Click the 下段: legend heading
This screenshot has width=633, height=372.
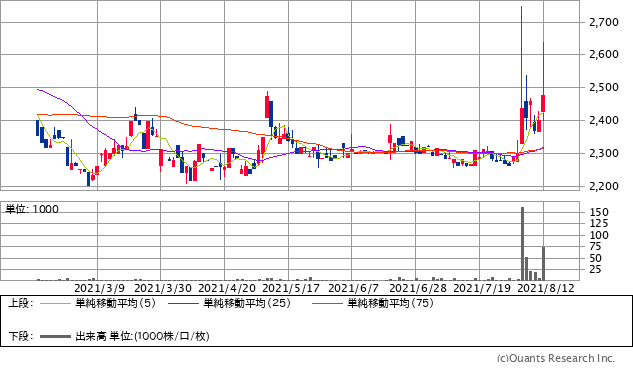[20, 336]
